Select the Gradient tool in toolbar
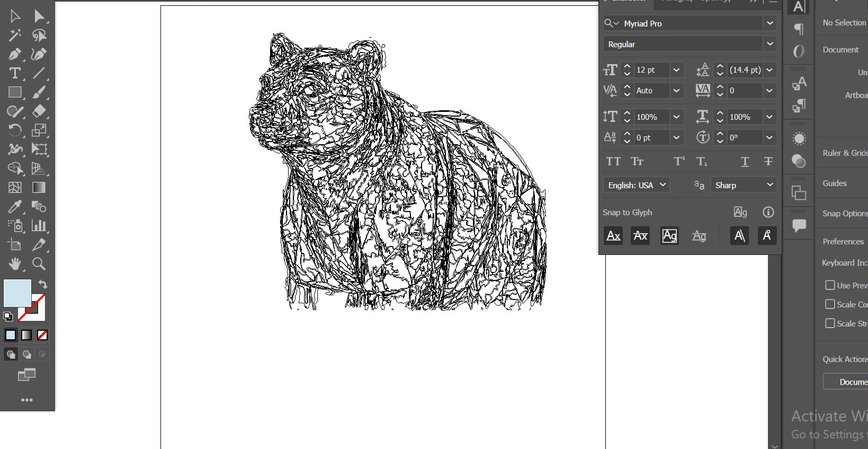 (39, 188)
